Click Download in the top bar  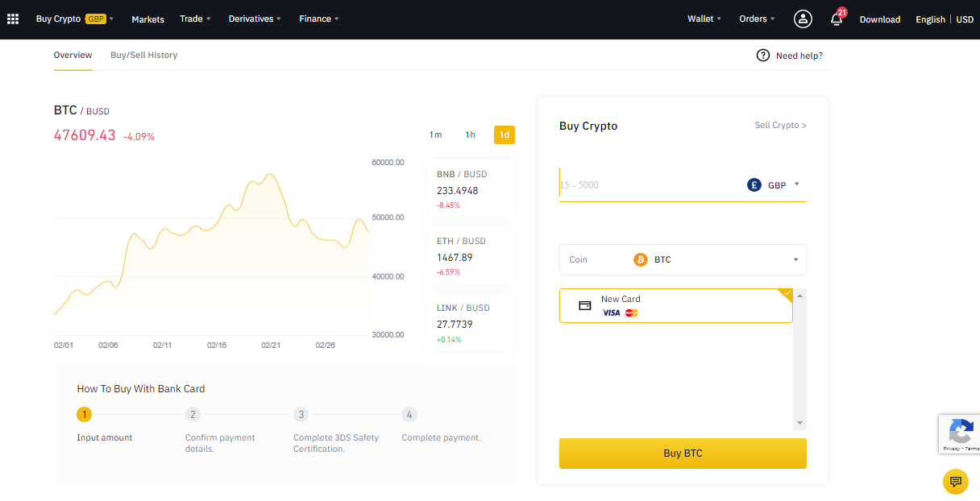[x=880, y=19]
